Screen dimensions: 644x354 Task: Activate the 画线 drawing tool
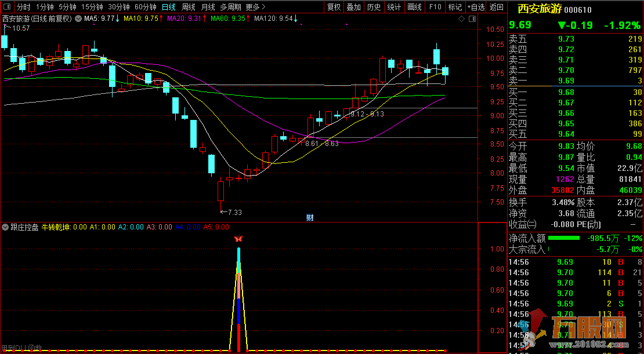click(x=414, y=7)
